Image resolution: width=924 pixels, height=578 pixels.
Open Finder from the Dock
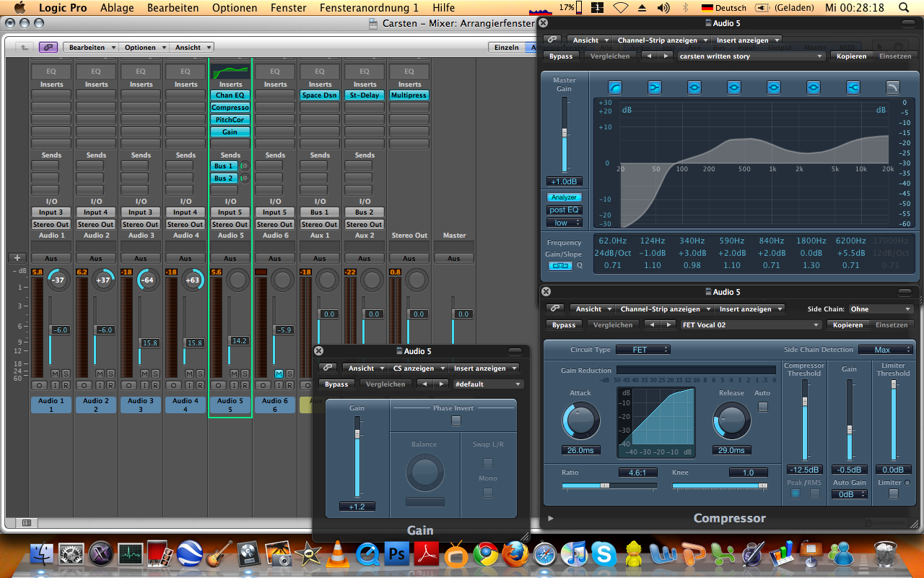click(43, 554)
